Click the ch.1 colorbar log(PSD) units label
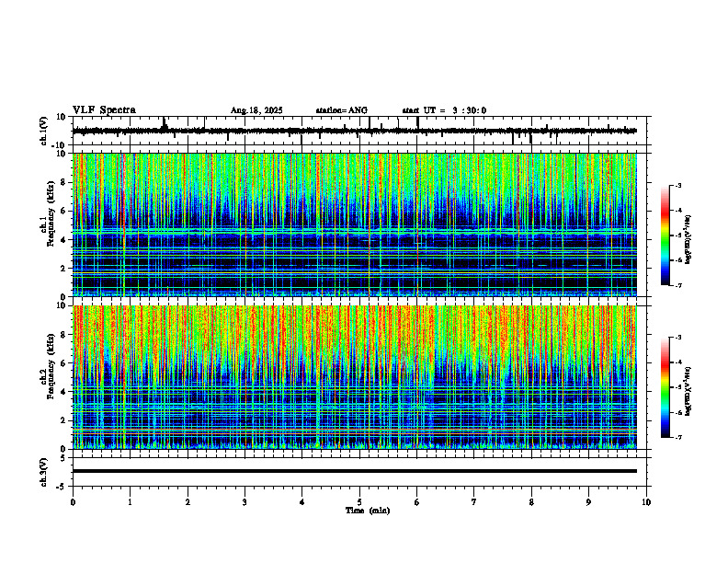Viewport: 728px width, 563px height. click(x=688, y=239)
